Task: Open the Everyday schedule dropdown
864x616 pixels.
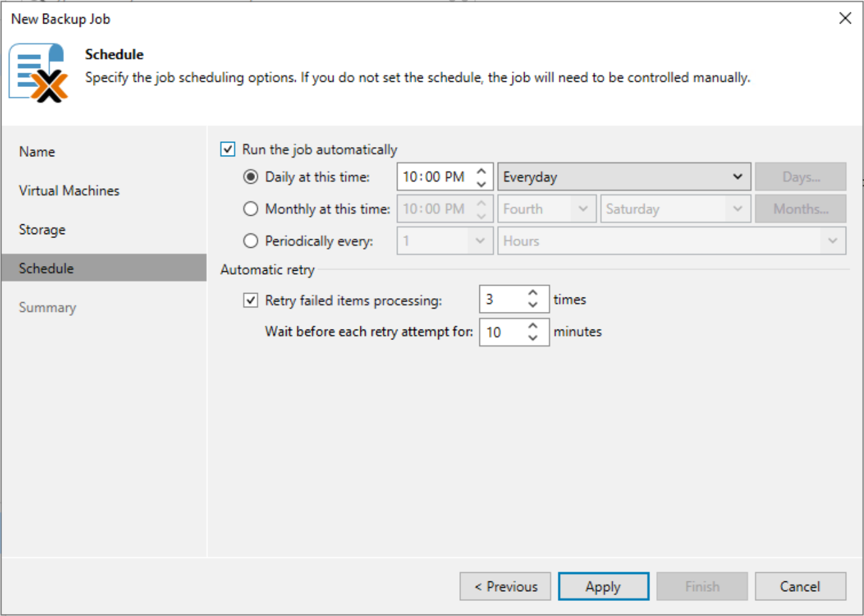Action: coord(623,177)
